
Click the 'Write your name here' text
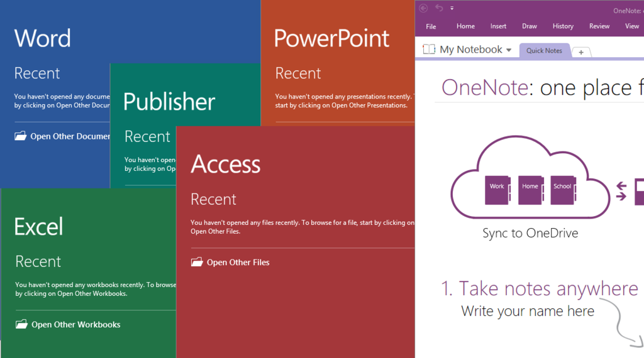pyautogui.click(x=527, y=311)
